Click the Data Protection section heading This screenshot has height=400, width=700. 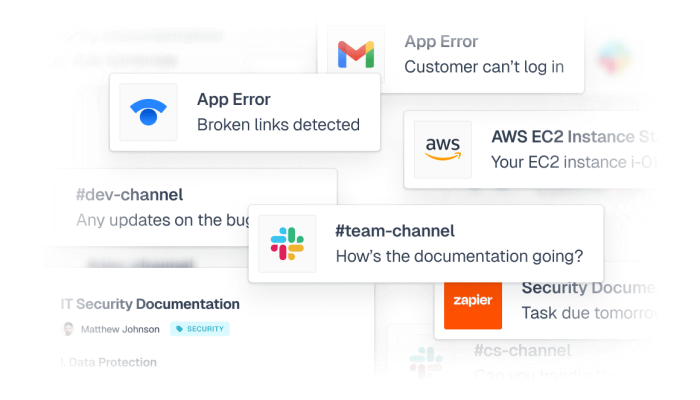point(109,362)
